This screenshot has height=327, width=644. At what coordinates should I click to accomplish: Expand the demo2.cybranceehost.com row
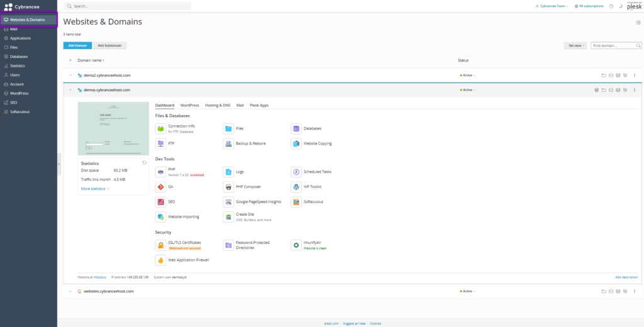coord(70,75)
